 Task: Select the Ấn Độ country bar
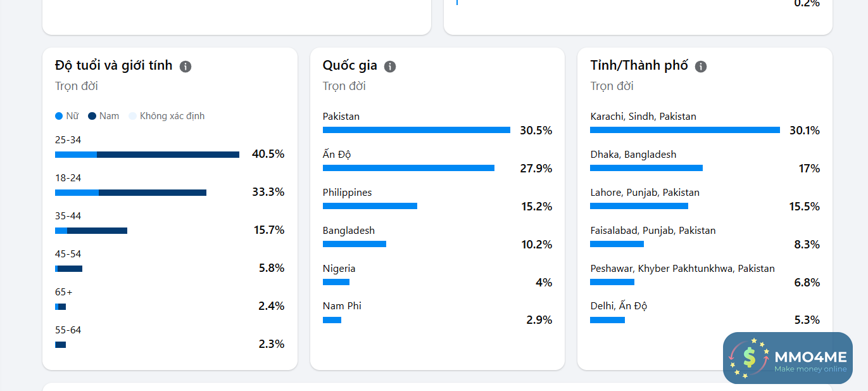pos(408,168)
